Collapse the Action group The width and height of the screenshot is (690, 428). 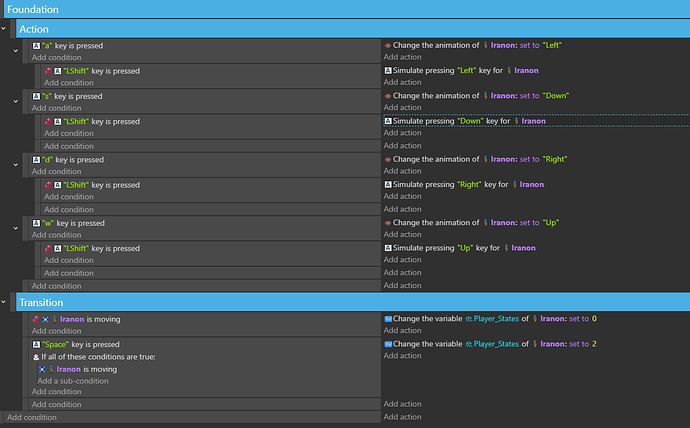pos(4,29)
